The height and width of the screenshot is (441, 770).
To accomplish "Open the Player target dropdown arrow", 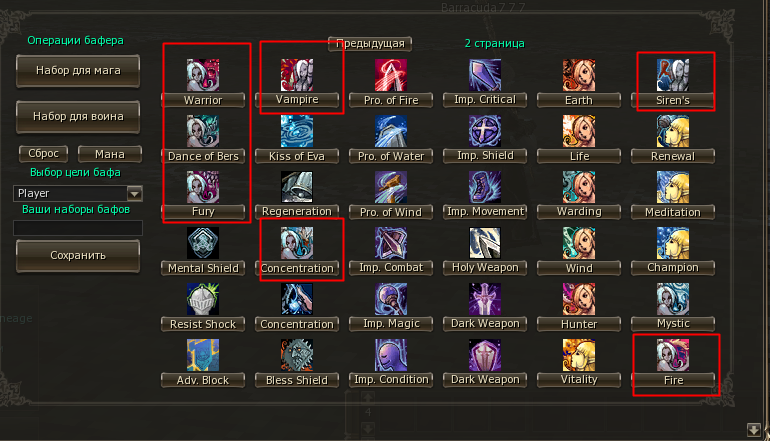I will [x=135, y=193].
